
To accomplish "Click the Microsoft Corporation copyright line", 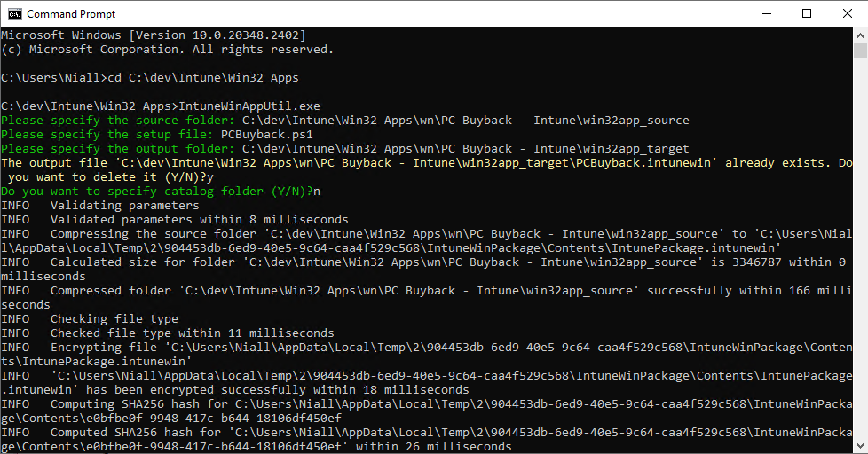I will pyautogui.click(x=167, y=50).
